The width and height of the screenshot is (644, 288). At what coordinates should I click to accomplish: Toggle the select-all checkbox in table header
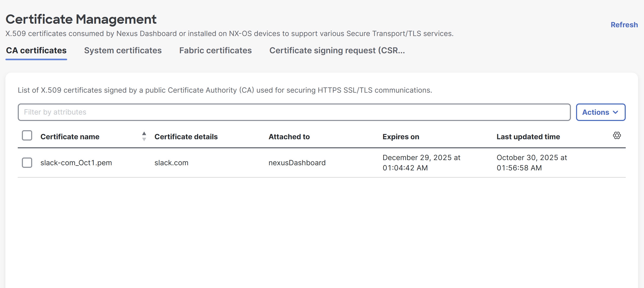[x=27, y=135]
